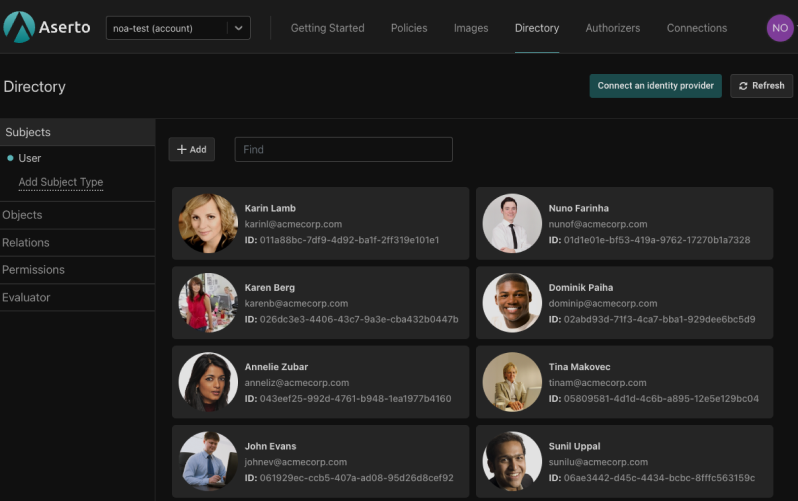Image resolution: width=798 pixels, height=501 pixels.
Task: Click the email karenb@acmecorp.com
Action: [x=296, y=303]
